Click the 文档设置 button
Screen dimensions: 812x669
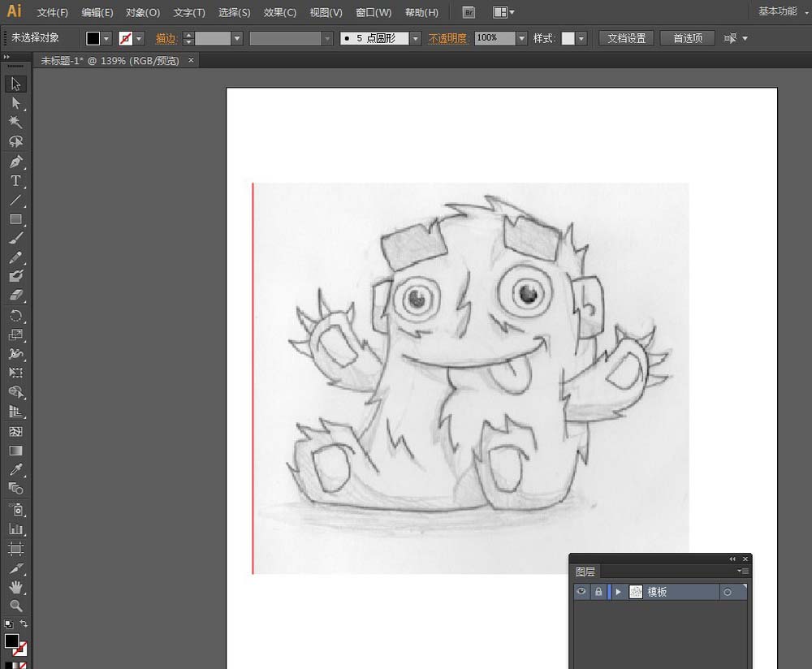coord(626,38)
